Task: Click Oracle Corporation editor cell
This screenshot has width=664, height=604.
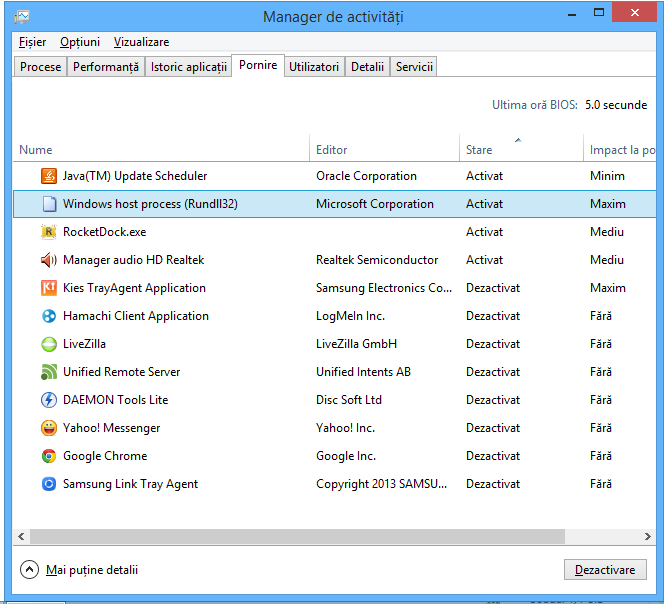Action: pyautogui.click(x=366, y=176)
